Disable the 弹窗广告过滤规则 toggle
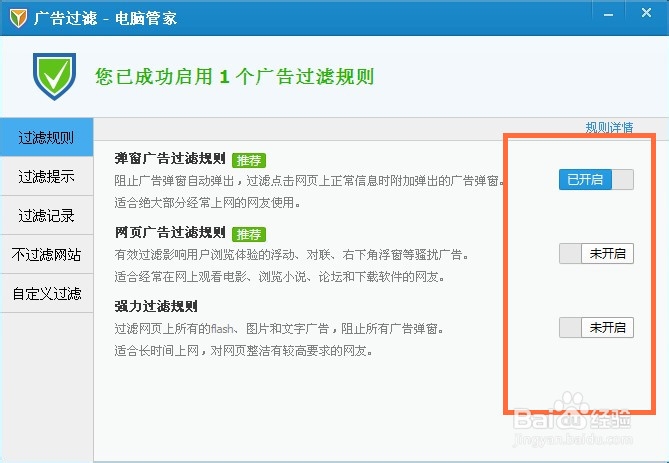This screenshot has height=463, width=669. (x=596, y=180)
